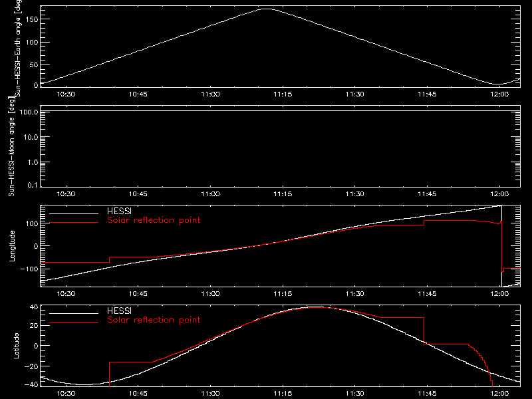Click red latitude step drop near 11:45
Screen dimensions: 532x399
[424, 331]
